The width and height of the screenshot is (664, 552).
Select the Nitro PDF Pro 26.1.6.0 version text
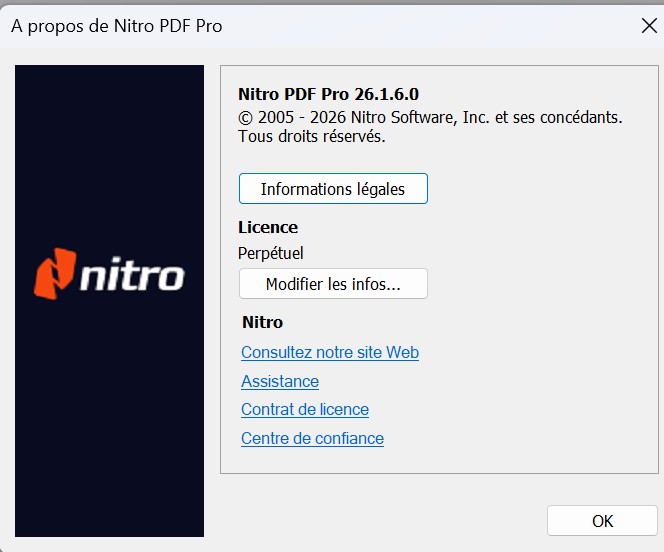click(329, 94)
